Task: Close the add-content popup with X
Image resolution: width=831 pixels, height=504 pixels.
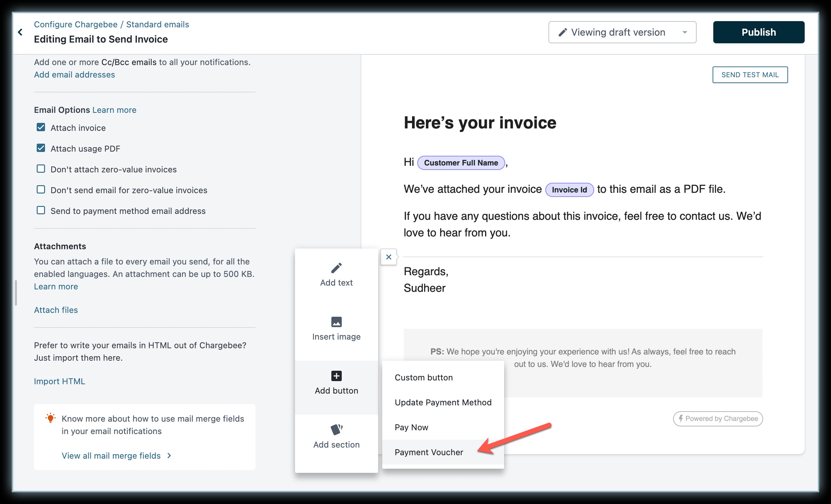Action: 388,257
